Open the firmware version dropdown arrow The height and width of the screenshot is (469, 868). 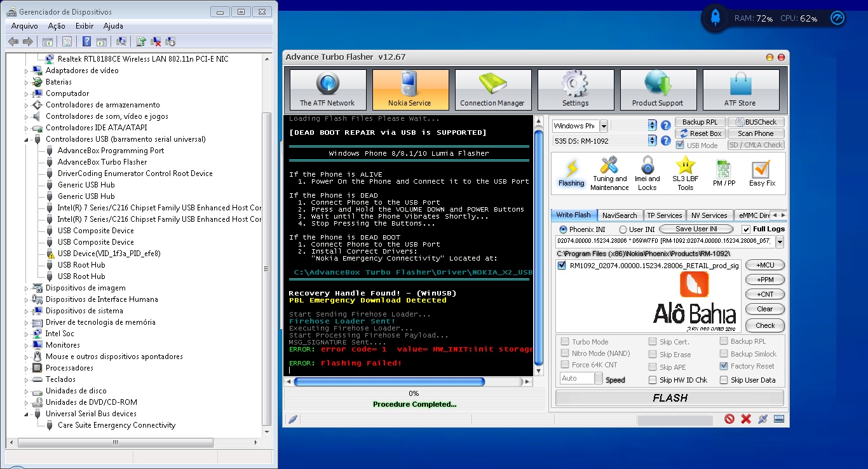(x=780, y=241)
